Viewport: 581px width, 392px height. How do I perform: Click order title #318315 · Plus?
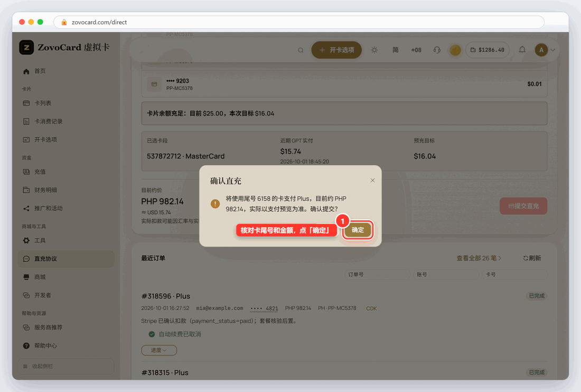click(165, 373)
